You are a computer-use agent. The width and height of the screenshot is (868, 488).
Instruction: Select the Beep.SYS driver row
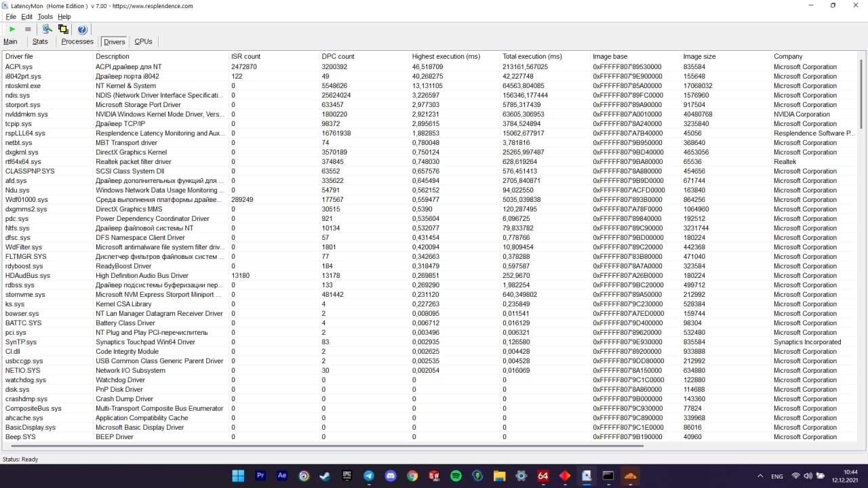click(x=431, y=437)
